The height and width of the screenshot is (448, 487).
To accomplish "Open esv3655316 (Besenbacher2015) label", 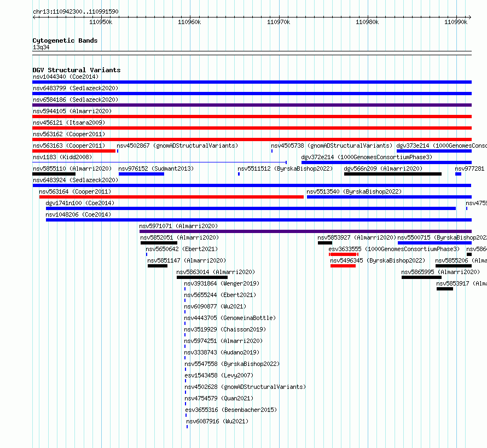I will coord(231,410).
